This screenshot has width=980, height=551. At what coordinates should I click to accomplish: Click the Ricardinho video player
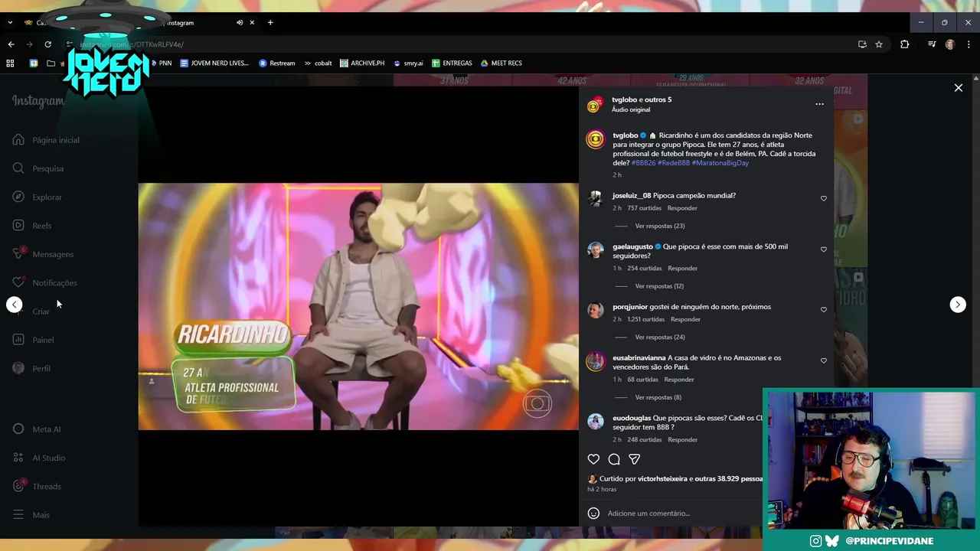click(358, 306)
